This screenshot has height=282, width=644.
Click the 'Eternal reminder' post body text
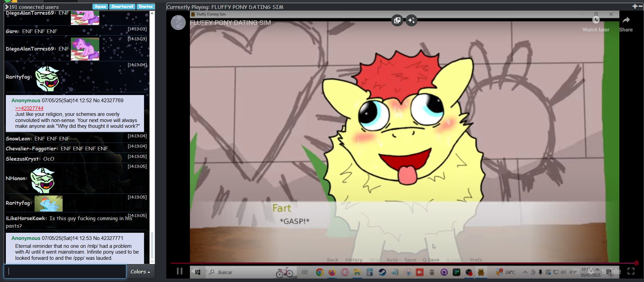(77, 252)
